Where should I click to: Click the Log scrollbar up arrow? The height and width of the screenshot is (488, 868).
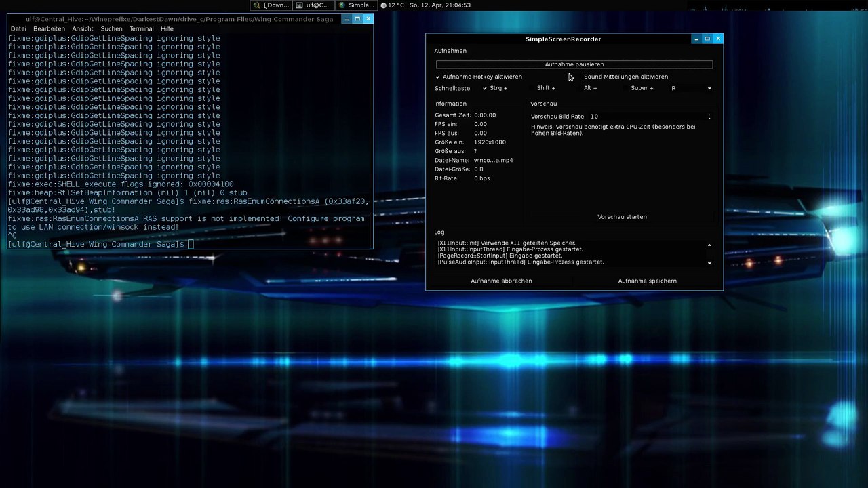[x=709, y=245]
